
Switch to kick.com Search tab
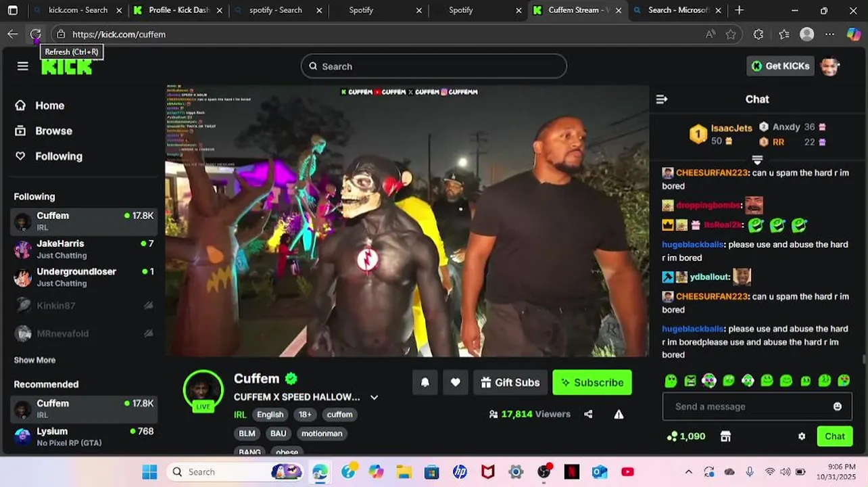(78, 10)
